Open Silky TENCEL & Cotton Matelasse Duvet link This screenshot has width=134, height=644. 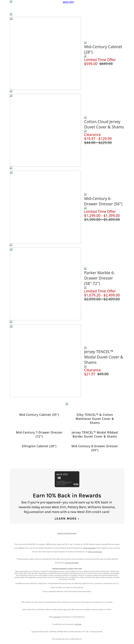point(95,419)
